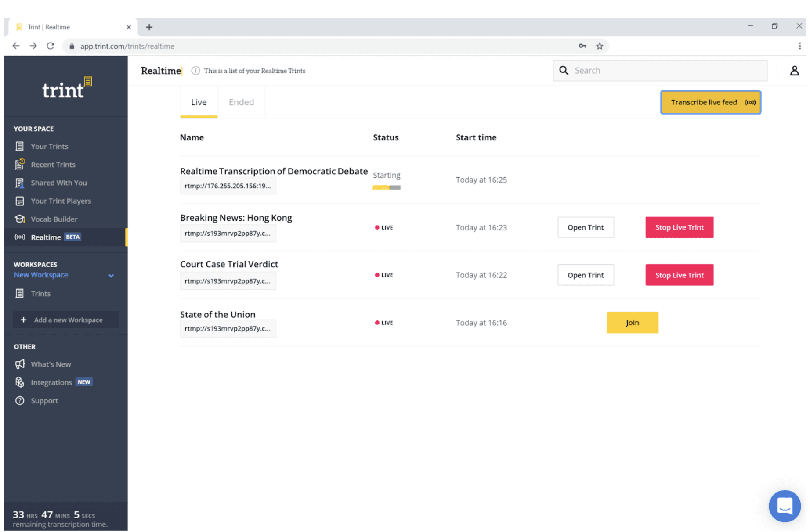Open the browser three-dot menu
Image resolution: width=810 pixels, height=532 pixels.
800,46
